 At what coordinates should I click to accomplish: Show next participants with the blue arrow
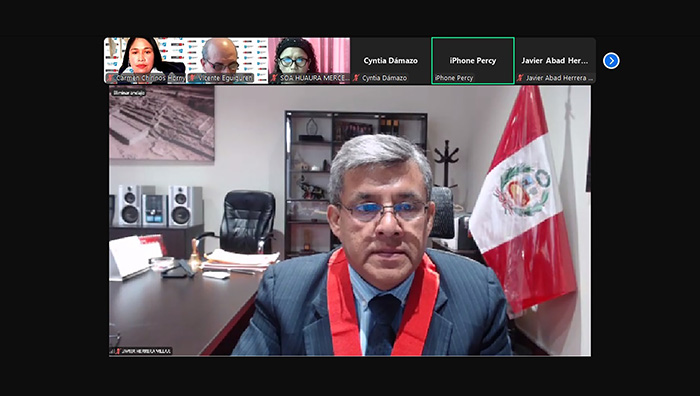[611, 61]
